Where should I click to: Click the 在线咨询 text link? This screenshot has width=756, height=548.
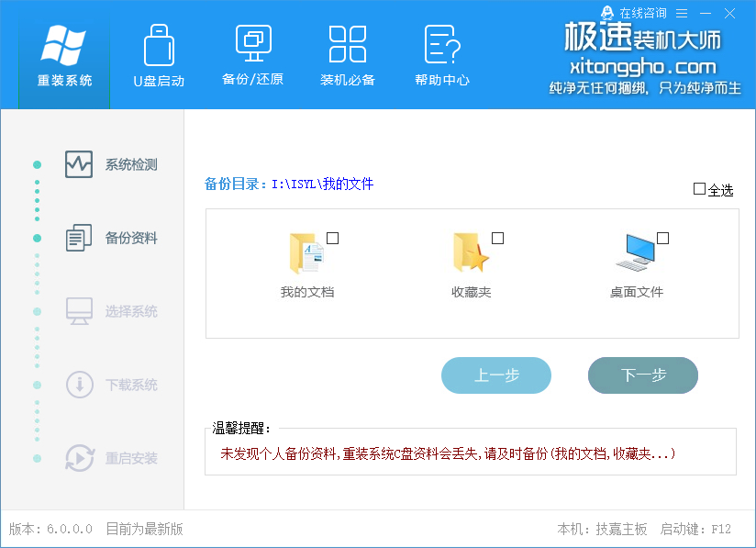pyautogui.click(x=643, y=13)
